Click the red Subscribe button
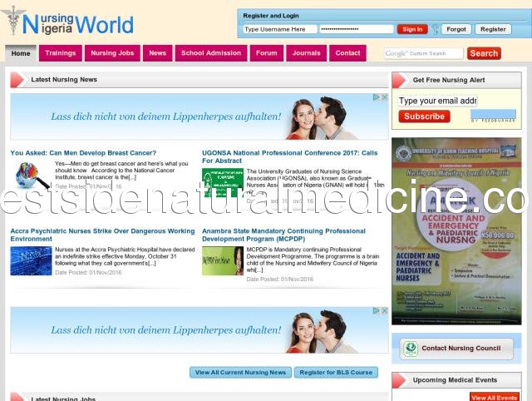Screen dimensions: 532x401 pos(425,116)
